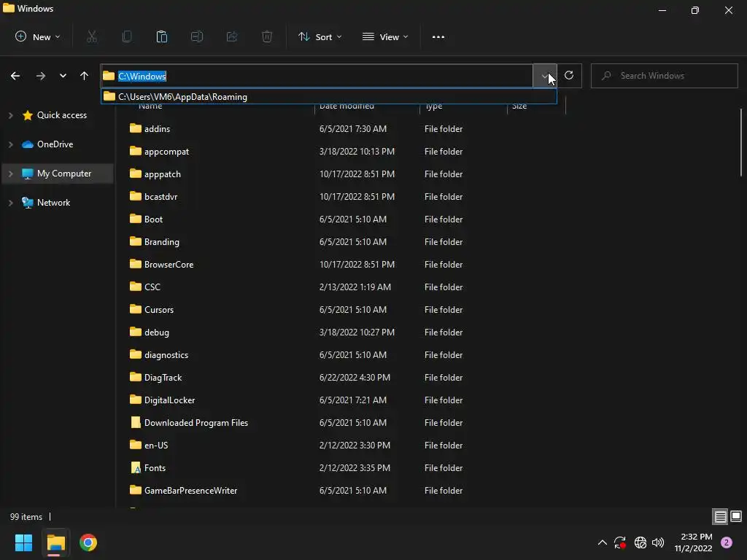The image size is (747, 560).
Task: Click the Copy icon in toolbar
Action: tap(127, 36)
